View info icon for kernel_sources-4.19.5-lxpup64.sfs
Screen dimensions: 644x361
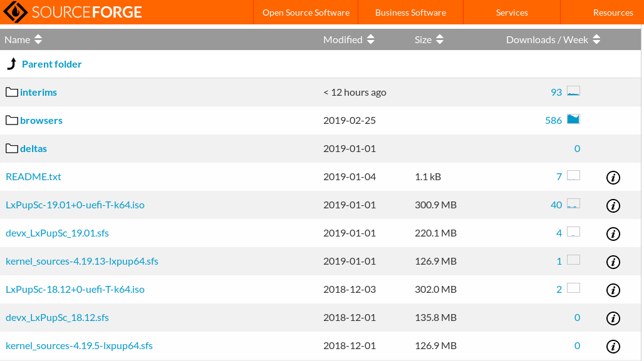[613, 346]
